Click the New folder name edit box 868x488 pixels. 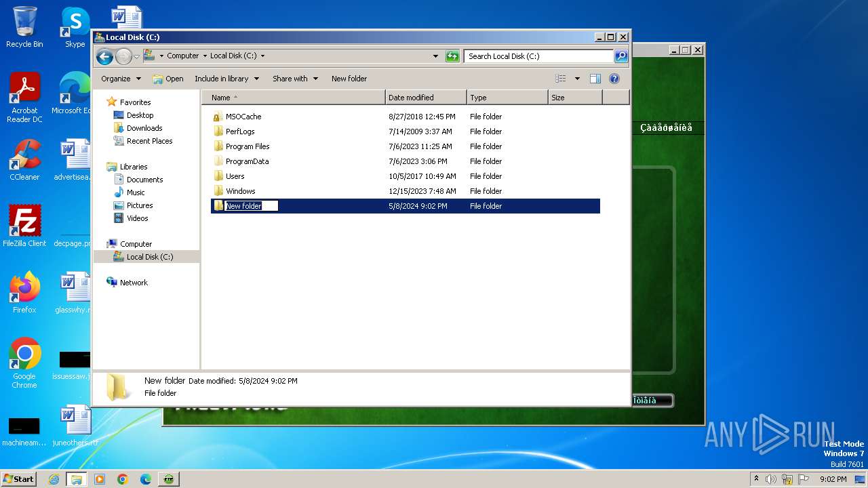(x=252, y=206)
